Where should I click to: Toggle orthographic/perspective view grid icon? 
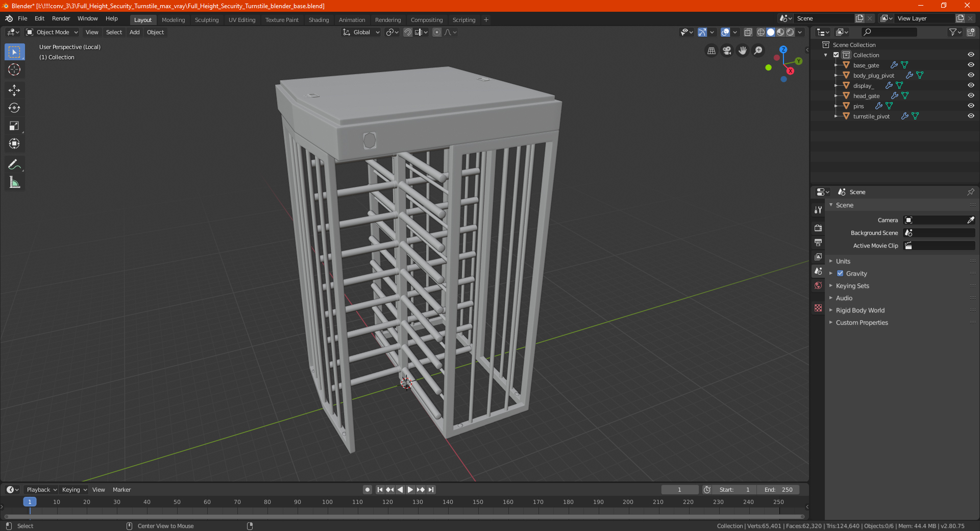711,51
